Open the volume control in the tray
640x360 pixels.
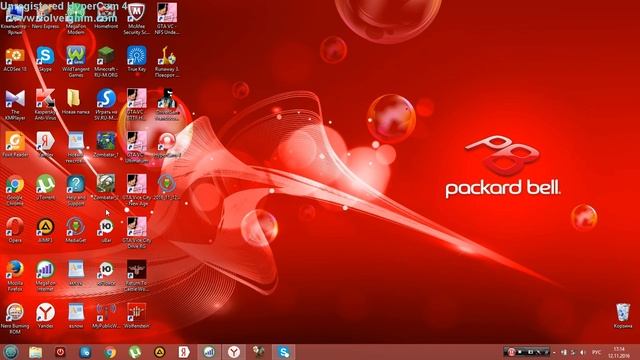point(582,352)
